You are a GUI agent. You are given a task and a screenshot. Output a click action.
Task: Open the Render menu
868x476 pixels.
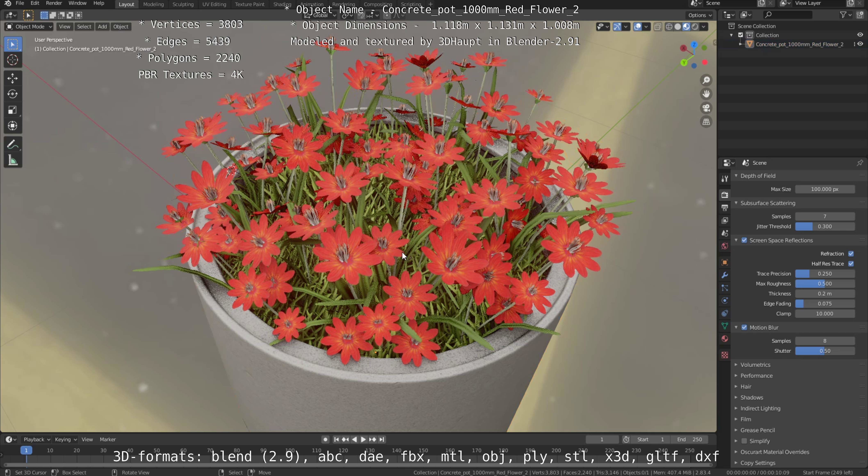tap(54, 3)
